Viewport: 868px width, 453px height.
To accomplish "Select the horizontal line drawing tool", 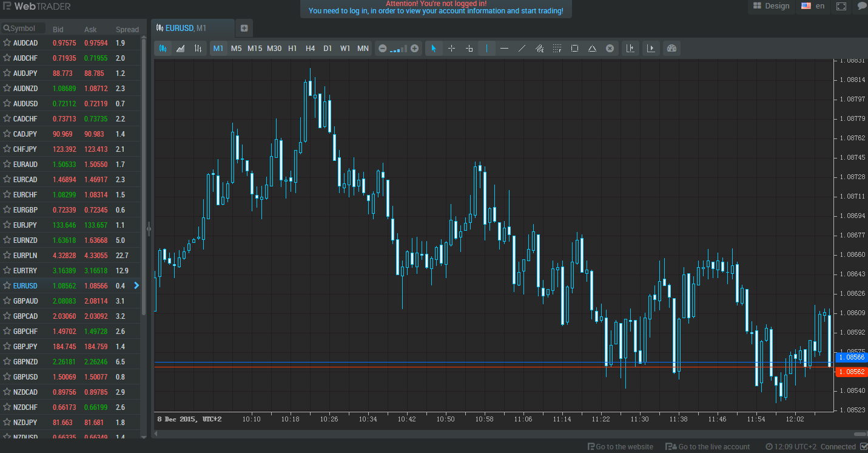I will pyautogui.click(x=504, y=49).
